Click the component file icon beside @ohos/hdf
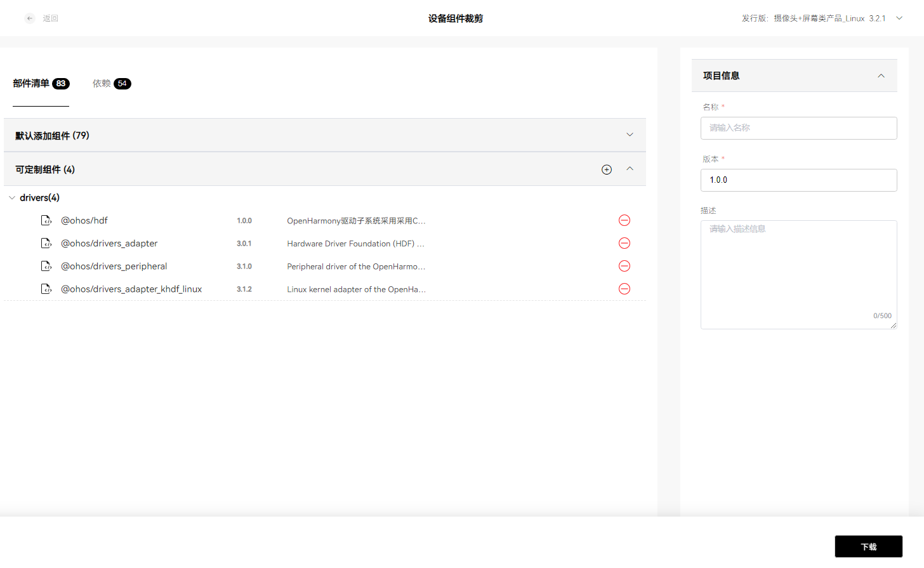Viewport: 924px width, 568px height. pos(46,220)
